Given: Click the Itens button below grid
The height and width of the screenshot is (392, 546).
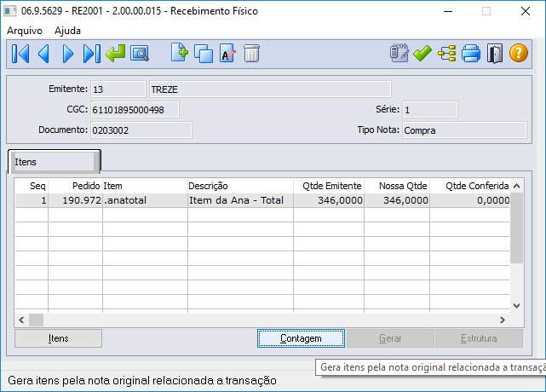Looking at the screenshot, I should pyautogui.click(x=58, y=338).
